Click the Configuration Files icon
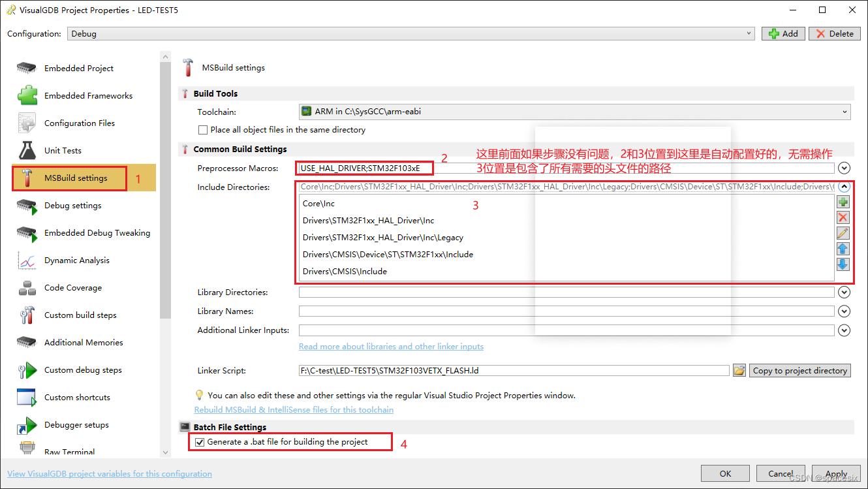 [27, 123]
